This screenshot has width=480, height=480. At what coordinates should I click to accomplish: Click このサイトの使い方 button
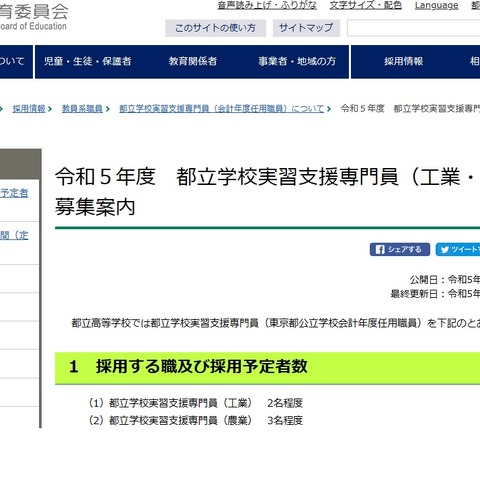coord(215,28)
